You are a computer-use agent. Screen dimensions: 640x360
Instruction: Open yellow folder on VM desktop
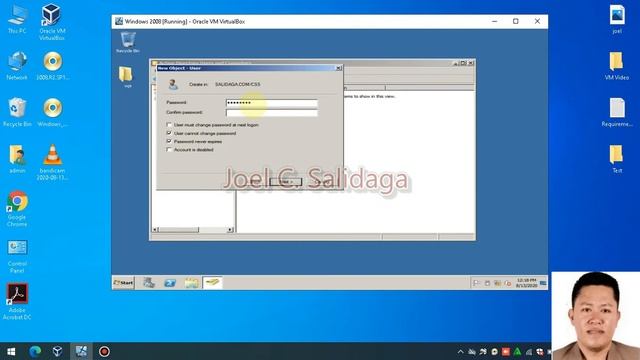coord(126,76)
